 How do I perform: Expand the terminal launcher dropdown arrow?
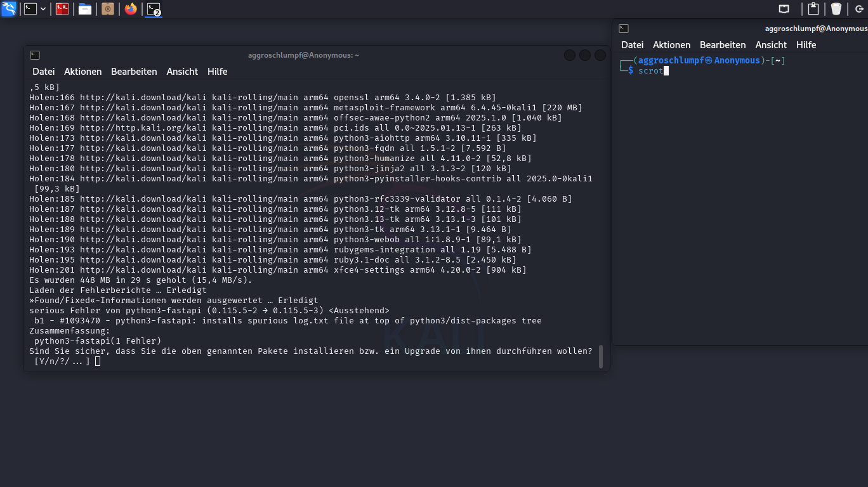point(43,9)
